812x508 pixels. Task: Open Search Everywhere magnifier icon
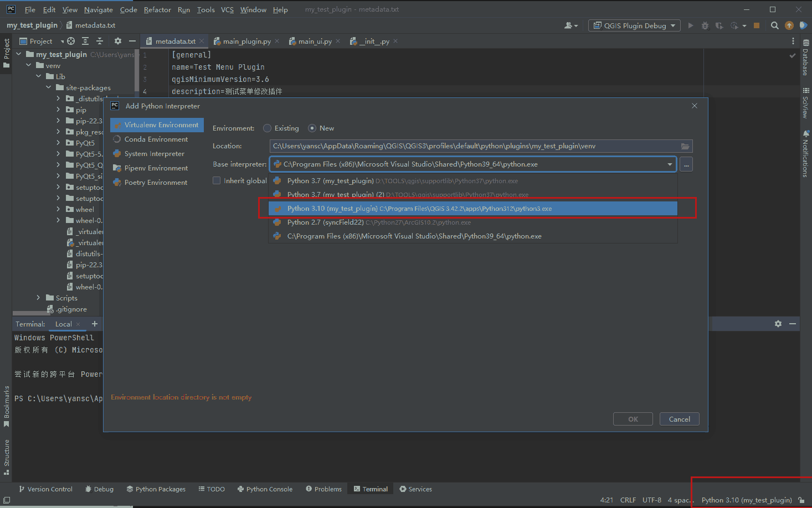point(774,25)
